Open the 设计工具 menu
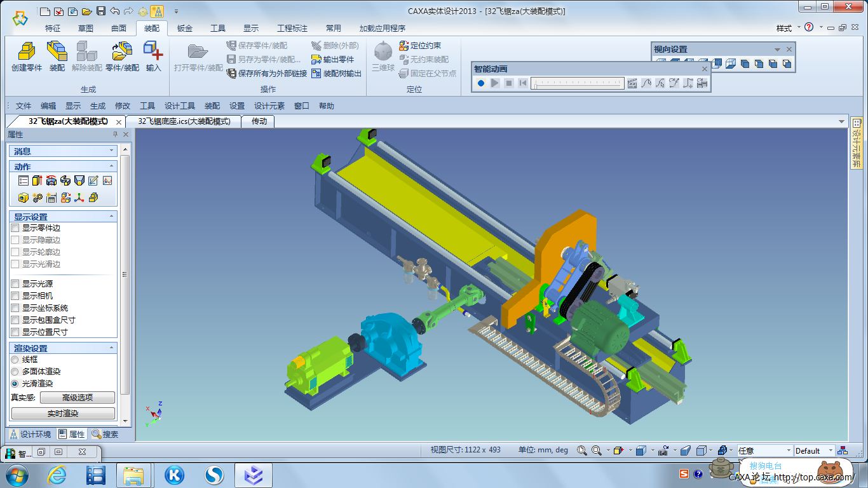Viewport: 868px width, 488px height. [x=180, y=106]
